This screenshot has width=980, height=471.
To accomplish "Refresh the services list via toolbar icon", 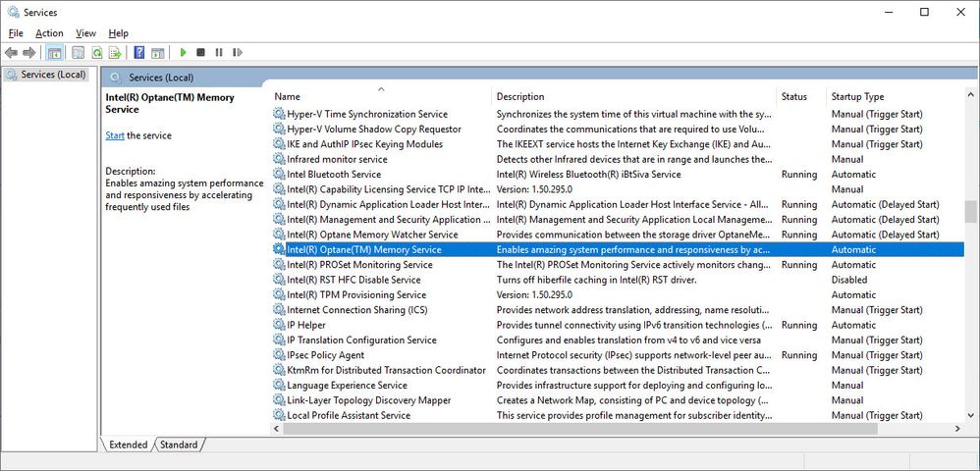I will 97,52.
